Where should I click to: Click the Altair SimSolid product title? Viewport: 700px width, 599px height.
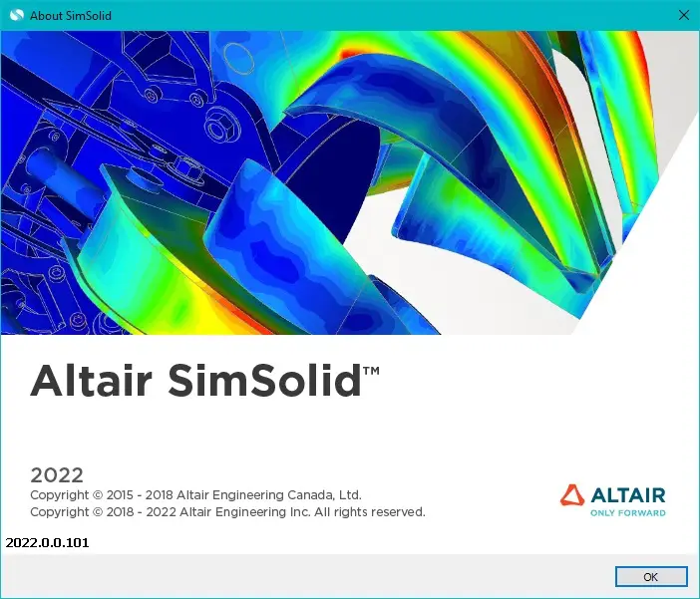(x=204, y=381)
